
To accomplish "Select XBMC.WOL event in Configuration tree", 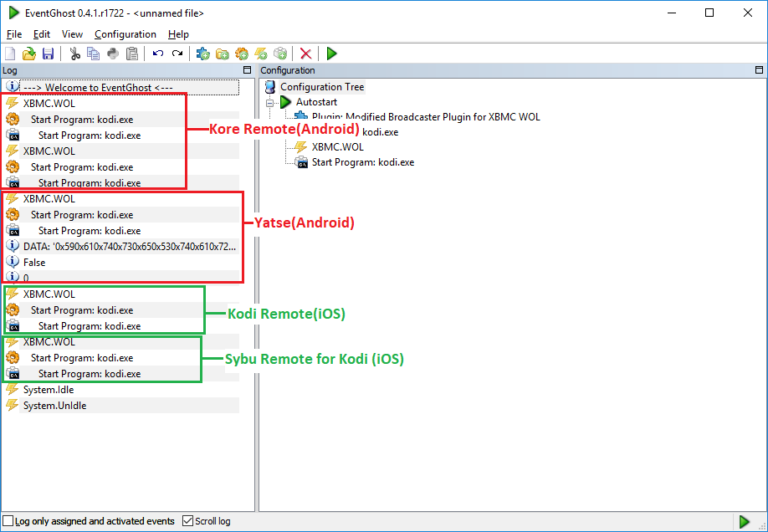I will [x=337, y=147].
